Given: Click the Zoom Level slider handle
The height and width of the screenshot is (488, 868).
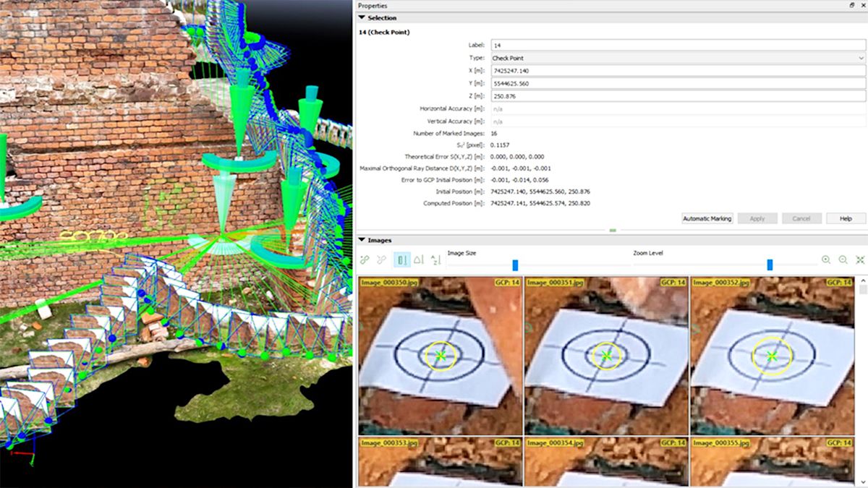Looking at the screenshot, I should 768,265.
